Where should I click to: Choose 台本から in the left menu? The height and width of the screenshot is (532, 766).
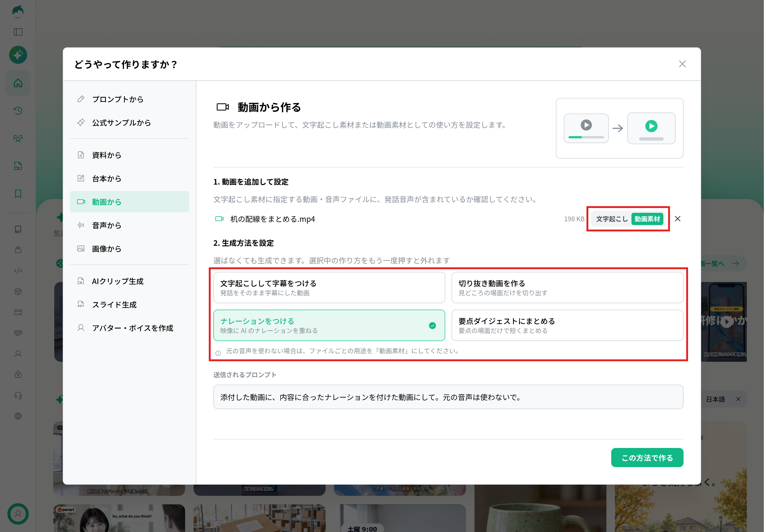click(x=129, y=178)
